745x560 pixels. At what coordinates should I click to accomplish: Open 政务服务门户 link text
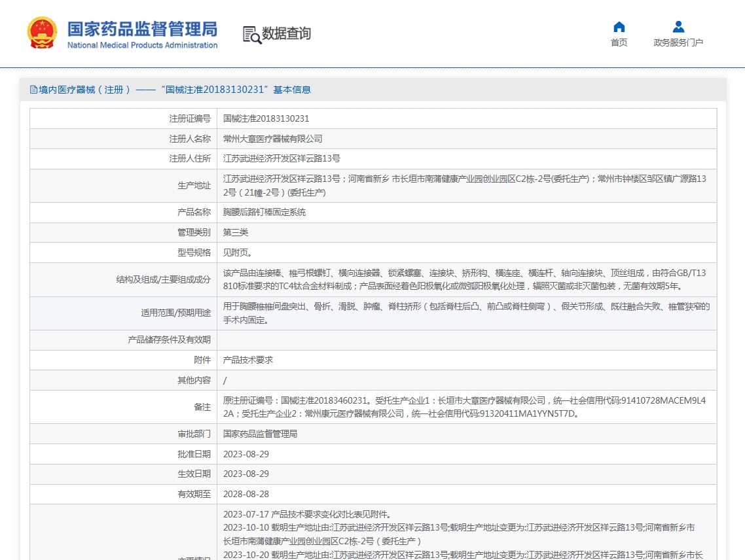(678, 43)
